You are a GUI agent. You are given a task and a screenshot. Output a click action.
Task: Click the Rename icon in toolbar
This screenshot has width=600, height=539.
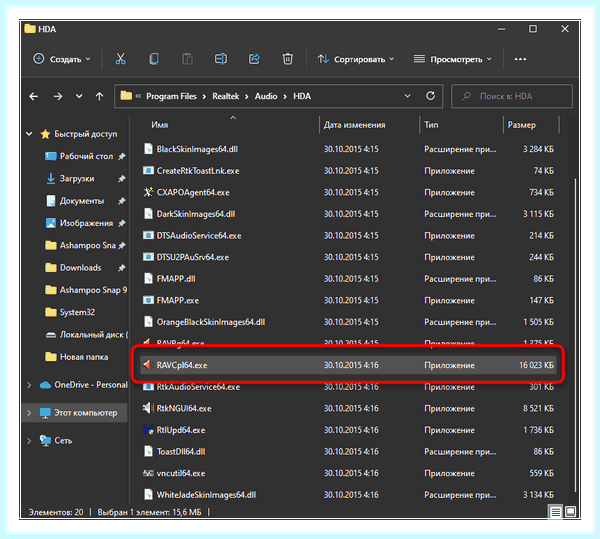tap(221, 59)
